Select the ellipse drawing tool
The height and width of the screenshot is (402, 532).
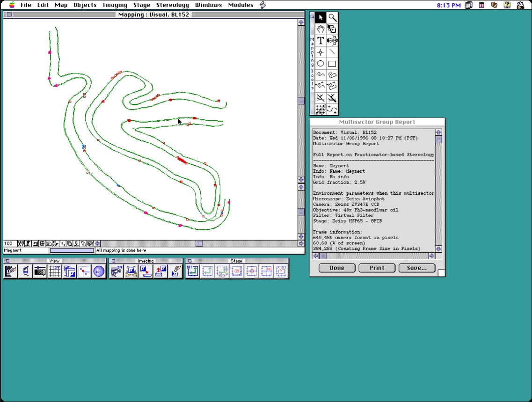click(321, 64)
